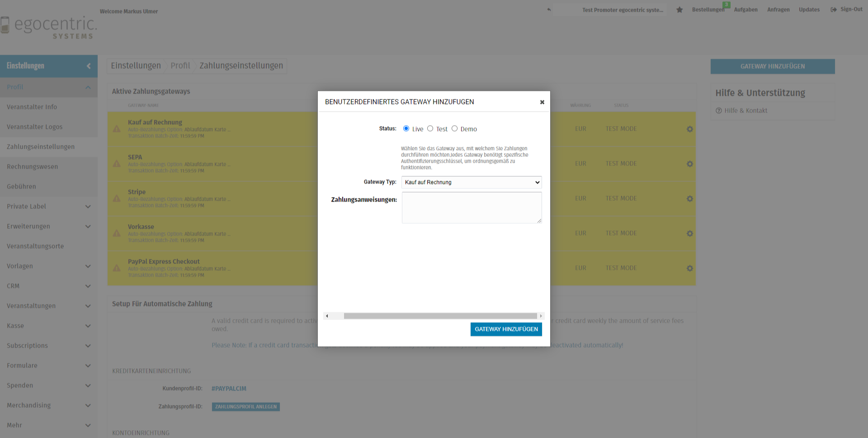Screen dimensions: 868x438
Task: Expand the Merchandising sidebar section
Action: 88,405
